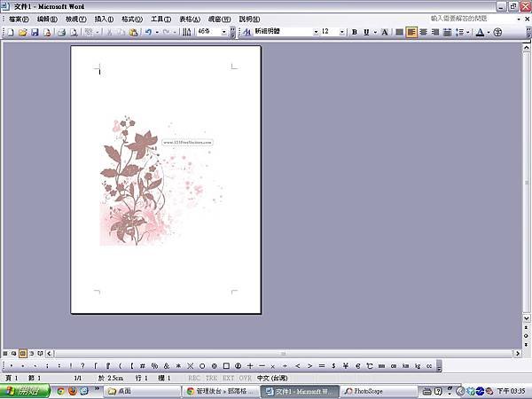The width and height of the screenshot is (532, 399).
Task: Switch to the PhotoScape taskbar button
Action: [x=379, y=391]
